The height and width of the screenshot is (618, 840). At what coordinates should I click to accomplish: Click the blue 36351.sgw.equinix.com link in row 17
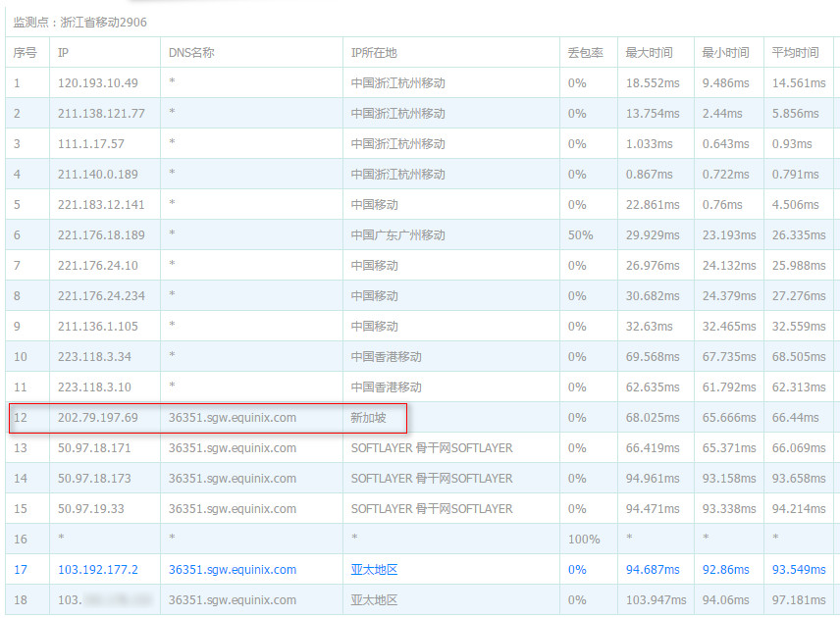point(232,569)
